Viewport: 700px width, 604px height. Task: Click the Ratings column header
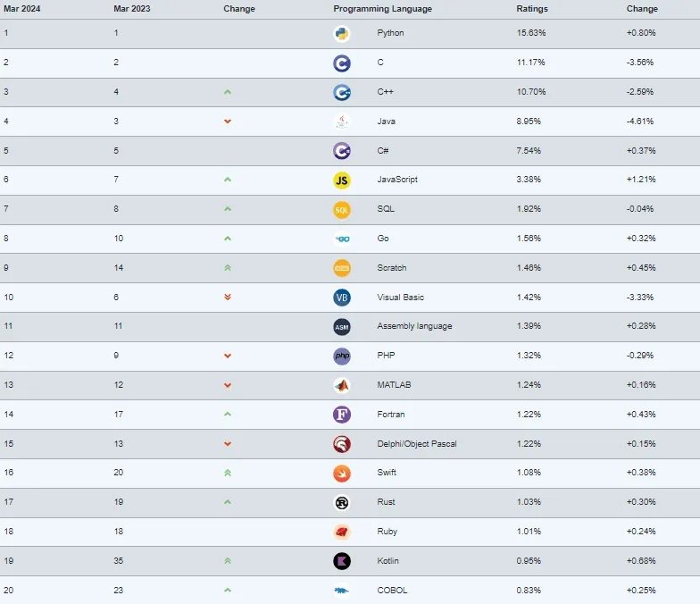[x=532, y=9]
